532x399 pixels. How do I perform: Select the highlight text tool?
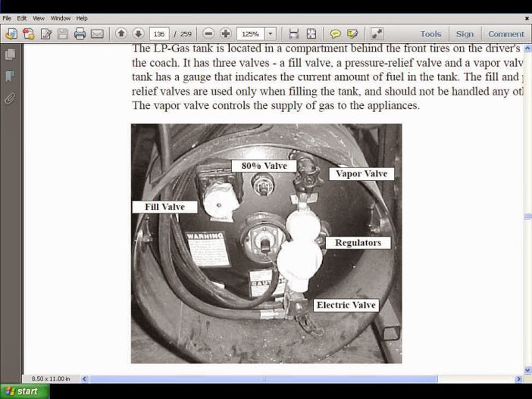click(352, 34)
